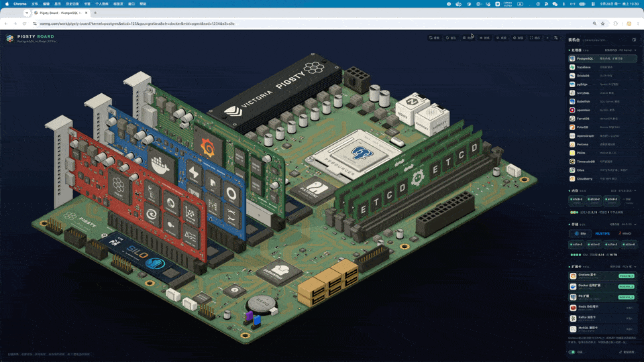Click the Kafka card icon in extensions

pos(573,318)
